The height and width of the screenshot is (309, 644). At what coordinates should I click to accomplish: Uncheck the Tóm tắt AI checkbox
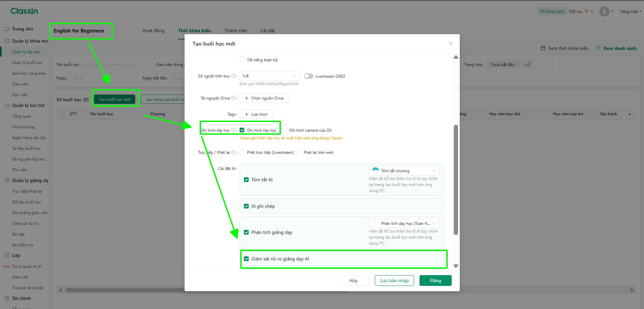[246, 180]
